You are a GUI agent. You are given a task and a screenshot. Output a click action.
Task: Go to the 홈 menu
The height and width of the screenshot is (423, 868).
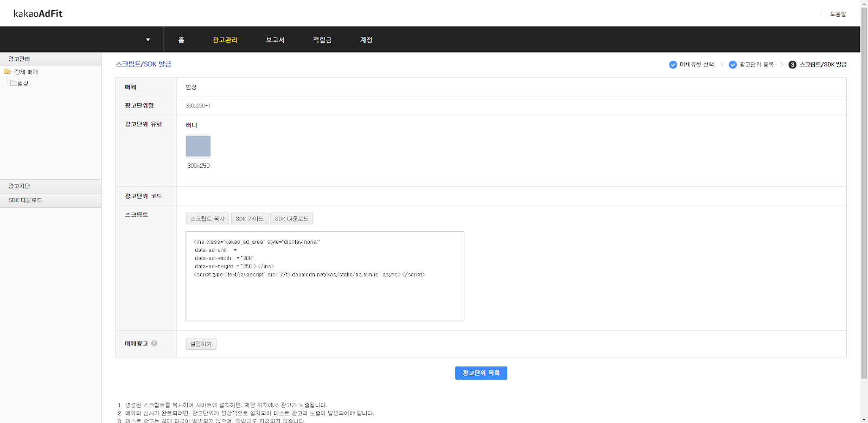point(181,40)
